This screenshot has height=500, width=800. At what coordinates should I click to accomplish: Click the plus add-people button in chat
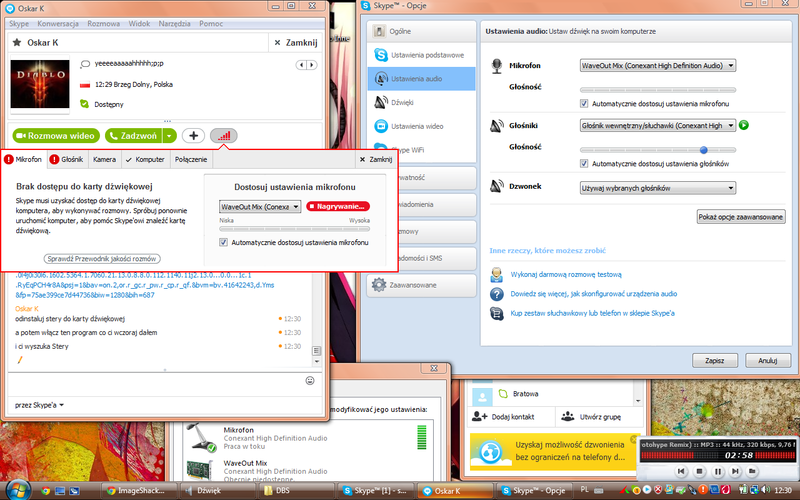point(193,136)
